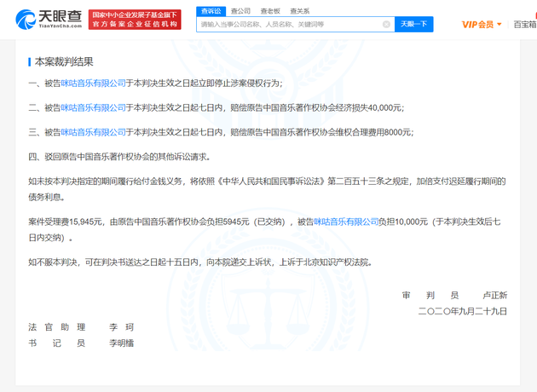Switch to the 查老板 tab
Screen dimensions: 537x392
point(270,11)
